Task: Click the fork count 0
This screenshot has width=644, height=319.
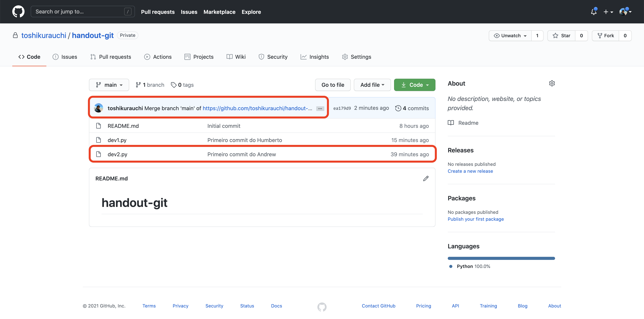Action: pos(625,36)
